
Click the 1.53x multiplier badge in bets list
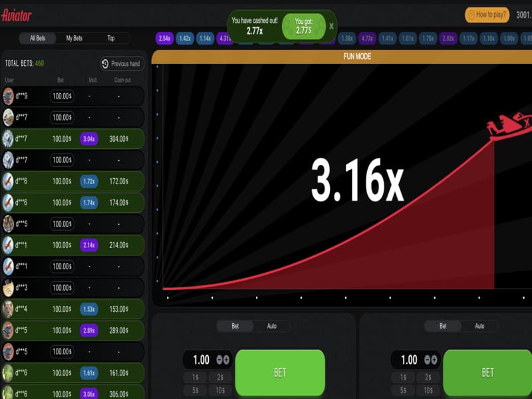coord(89,309)
